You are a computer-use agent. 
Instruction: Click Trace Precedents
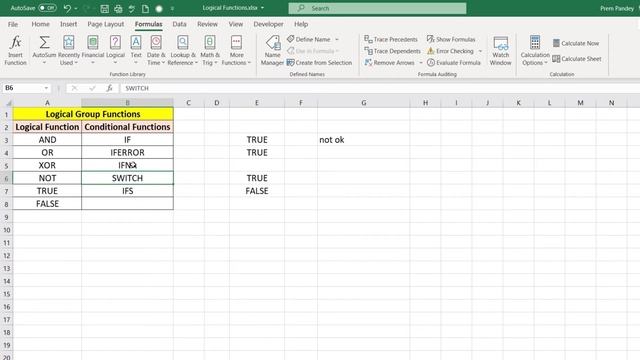click(x=391, y=39)
